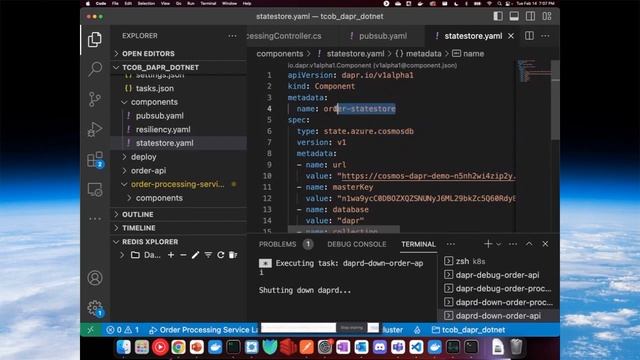Screen dimensions: 640x360
Task: Expand the Timeline section
Action: [x=179, y=228]
